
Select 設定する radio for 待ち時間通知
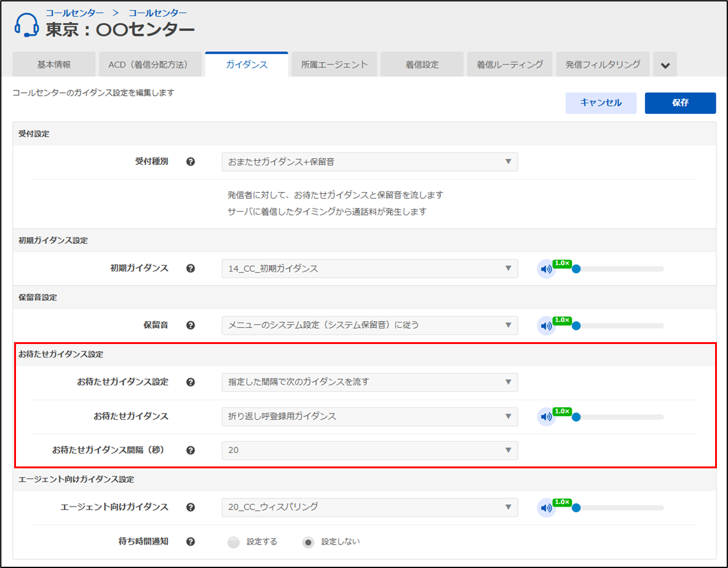233,542
